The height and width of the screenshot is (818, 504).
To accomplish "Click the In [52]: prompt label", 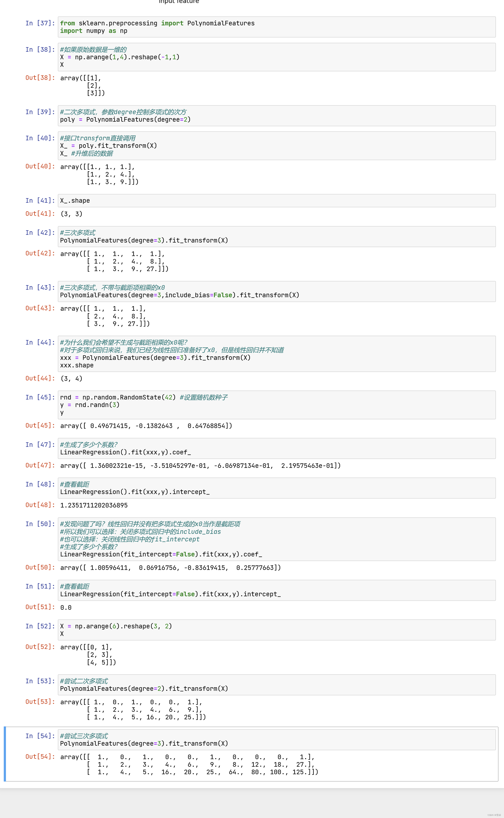I will (40, 626).
